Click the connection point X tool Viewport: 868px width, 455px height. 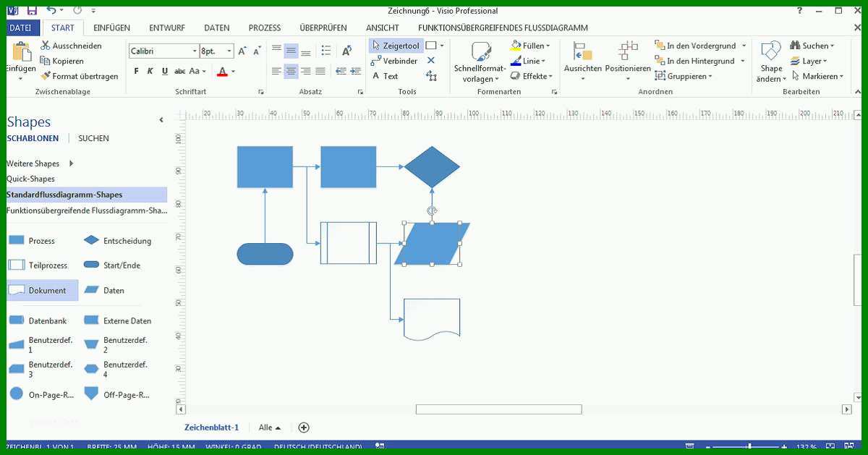point(431,61)
